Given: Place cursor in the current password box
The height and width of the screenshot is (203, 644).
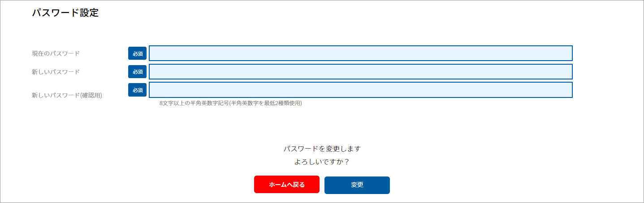Looking at the screenshot, I should 360,53.
